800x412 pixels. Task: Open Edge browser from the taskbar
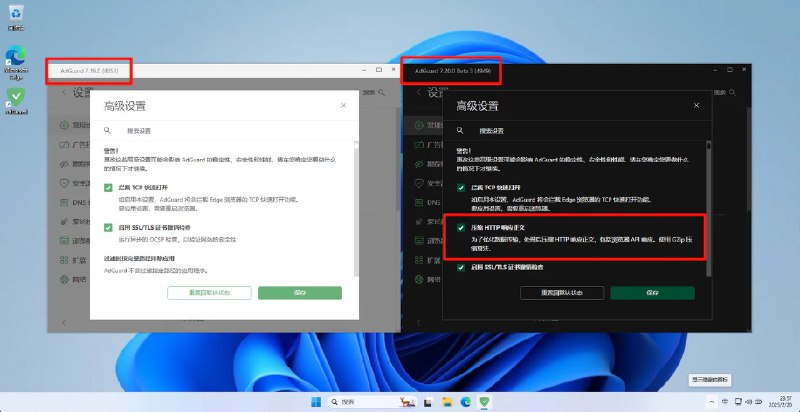click(x=465, y=401)
